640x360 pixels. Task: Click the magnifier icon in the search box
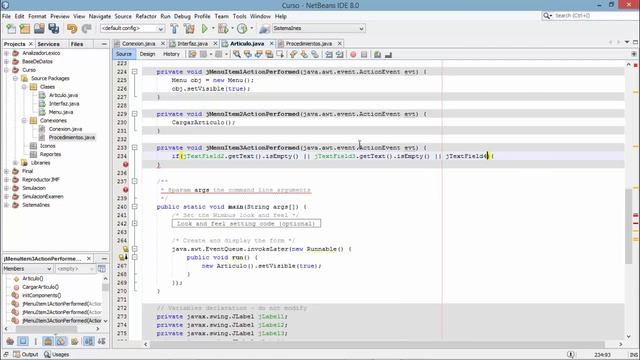click(547, 16)
